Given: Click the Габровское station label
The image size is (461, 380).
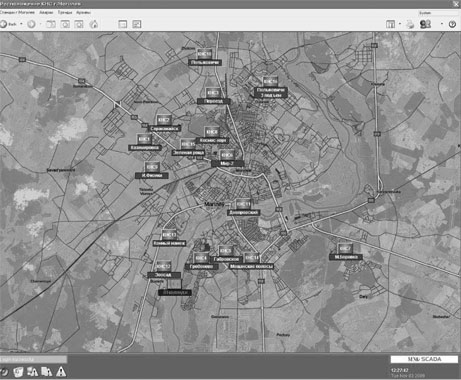Looking at the screenshot, I should click(227, 259).
